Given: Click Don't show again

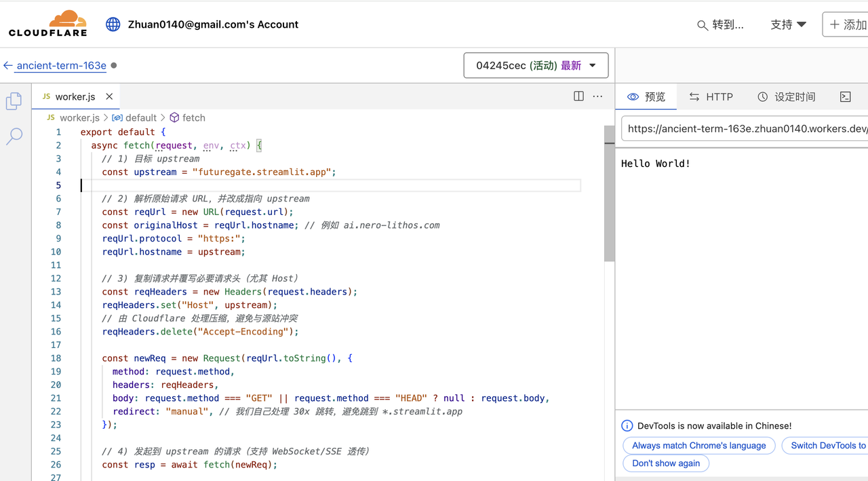Looking at the screenshot, I should [x=666, y=463].
